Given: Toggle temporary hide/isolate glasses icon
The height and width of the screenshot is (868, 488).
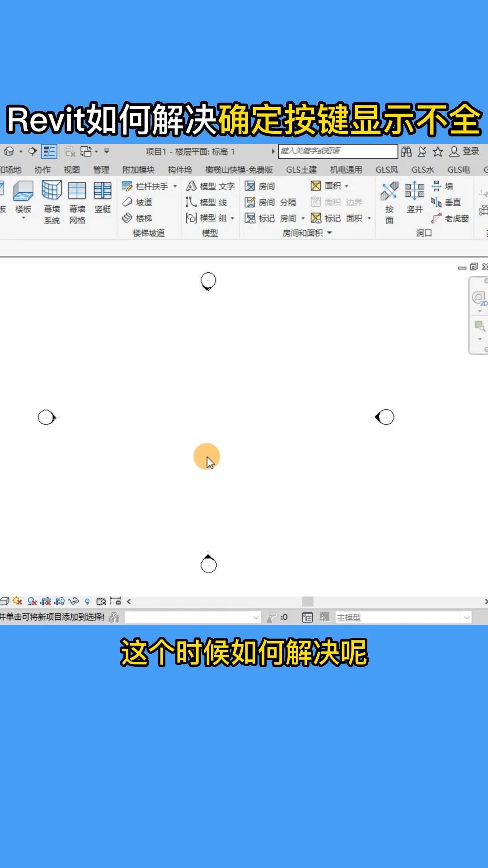Looking at the screenshot, I should (x=73, y=601).
